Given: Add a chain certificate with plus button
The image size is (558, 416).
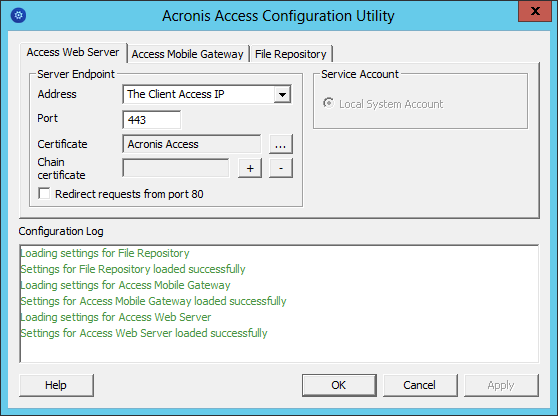Looking at the screenshot, I should 250,168.
